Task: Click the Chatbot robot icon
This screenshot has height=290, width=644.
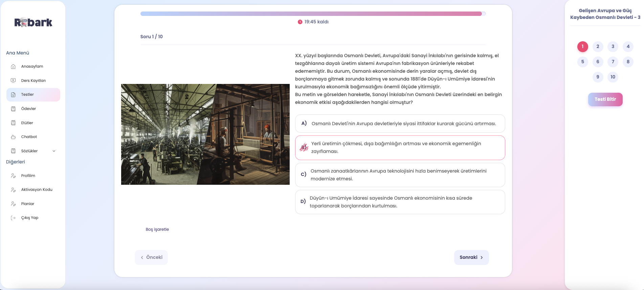Action: 13,137
